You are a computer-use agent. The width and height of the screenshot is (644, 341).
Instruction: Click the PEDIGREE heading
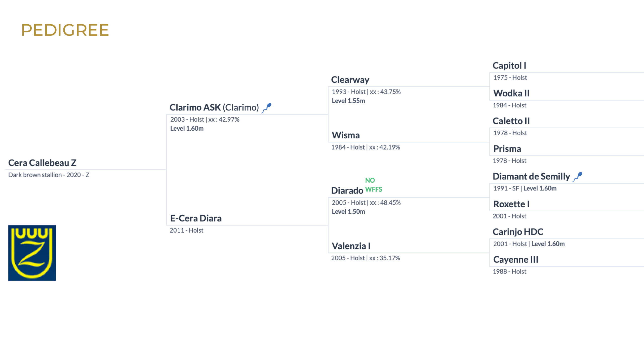tap(65, 30)
